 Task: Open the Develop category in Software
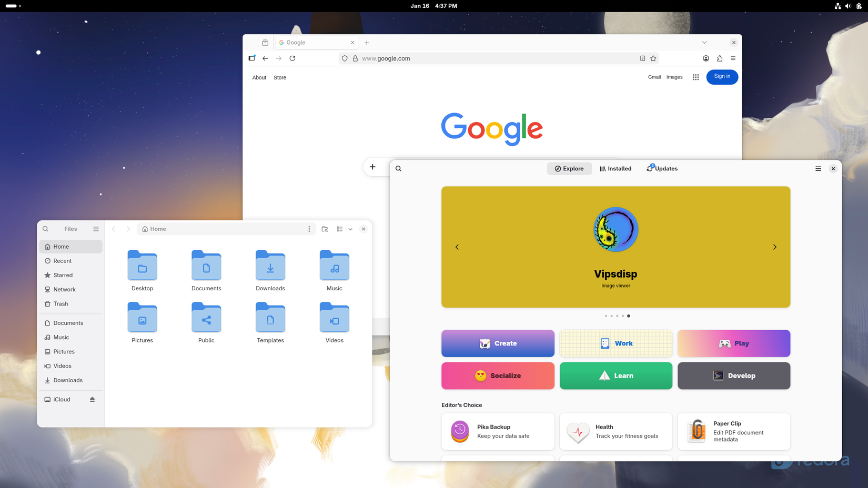click(x=734, y=376)
